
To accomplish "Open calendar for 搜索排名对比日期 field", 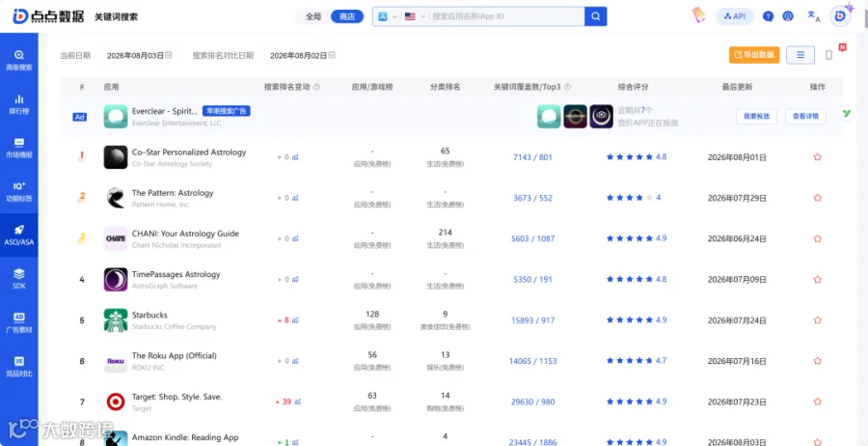I will 332,55.
